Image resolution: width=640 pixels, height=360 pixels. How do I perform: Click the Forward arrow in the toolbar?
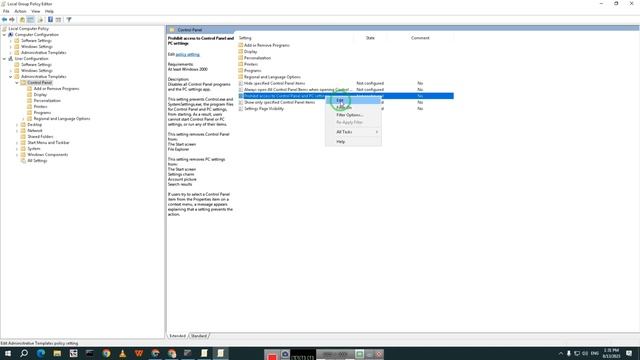(x=12, y=20)
